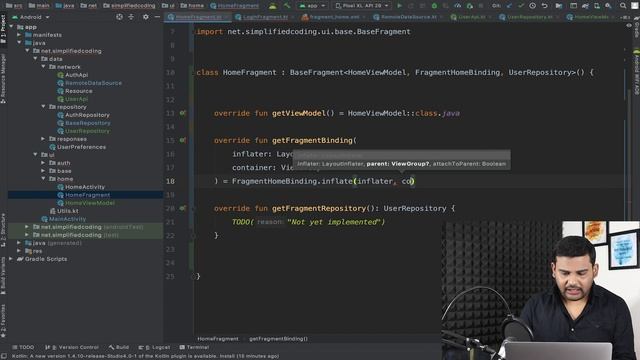Switch to LoginFragment.kt editor tab

(265, 17)
